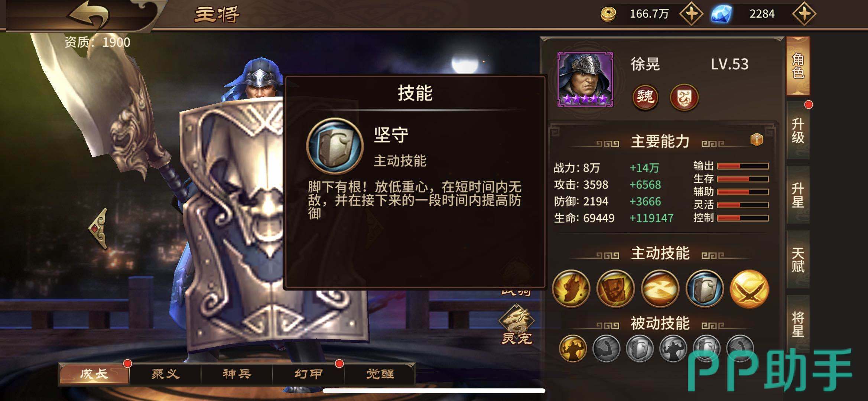Open the 觉醒 tab

(380, 374)
